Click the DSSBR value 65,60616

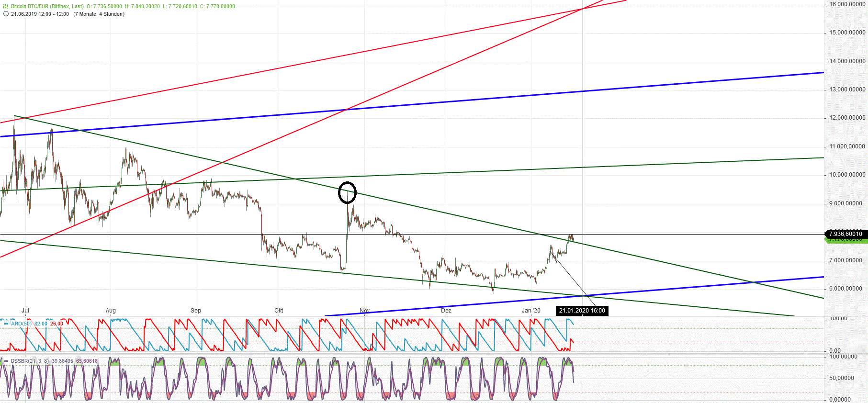[x=87, y=361]
